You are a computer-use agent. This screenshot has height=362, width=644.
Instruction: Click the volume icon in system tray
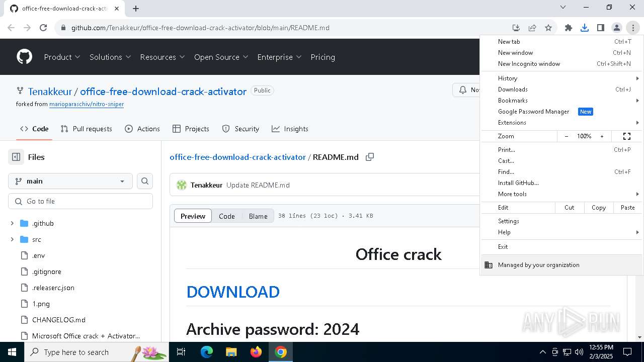click(579, 352)
